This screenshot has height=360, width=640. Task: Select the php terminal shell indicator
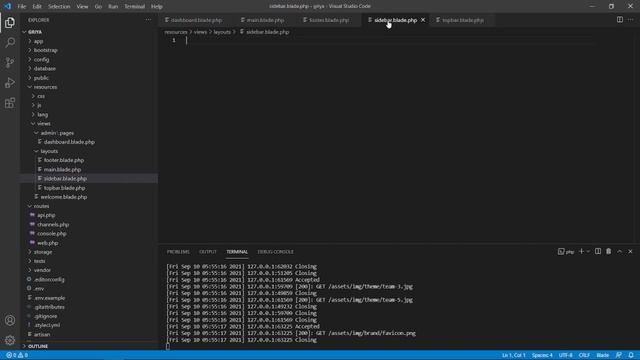[x=566, y=252]
